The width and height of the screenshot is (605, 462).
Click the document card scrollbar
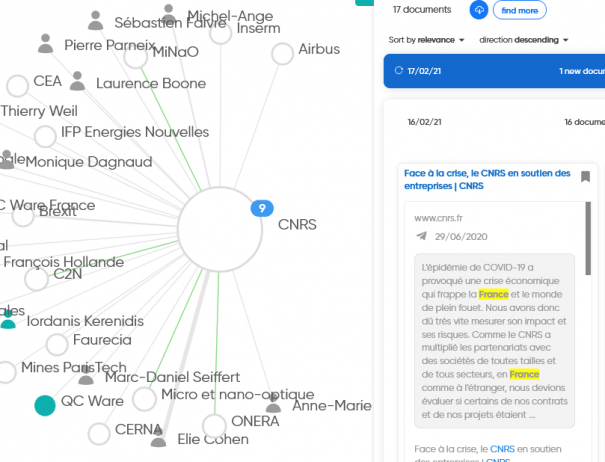(588, 238)
